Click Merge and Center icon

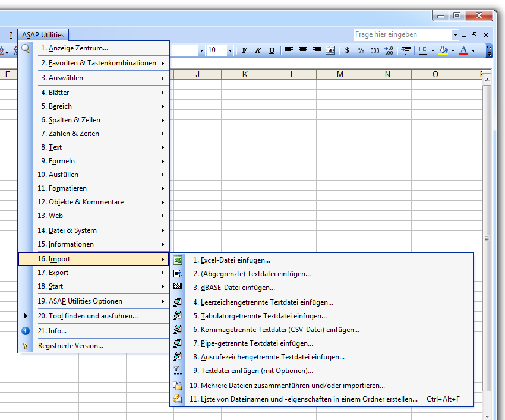tap(330, 50)
